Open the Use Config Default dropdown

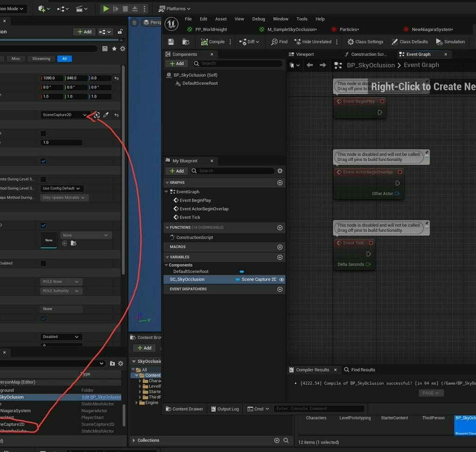tap(61, 188)
